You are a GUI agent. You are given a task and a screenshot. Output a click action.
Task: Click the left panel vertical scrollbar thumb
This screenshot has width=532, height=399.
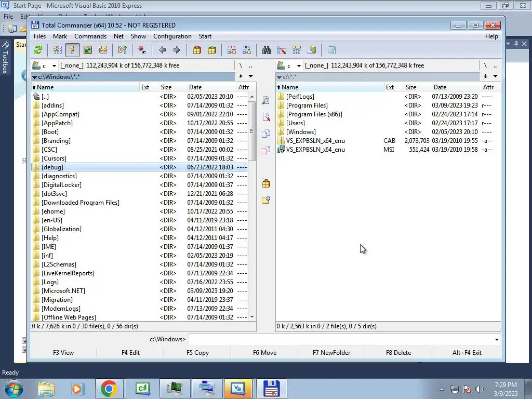pyautogui.click(x=252, y=130)
